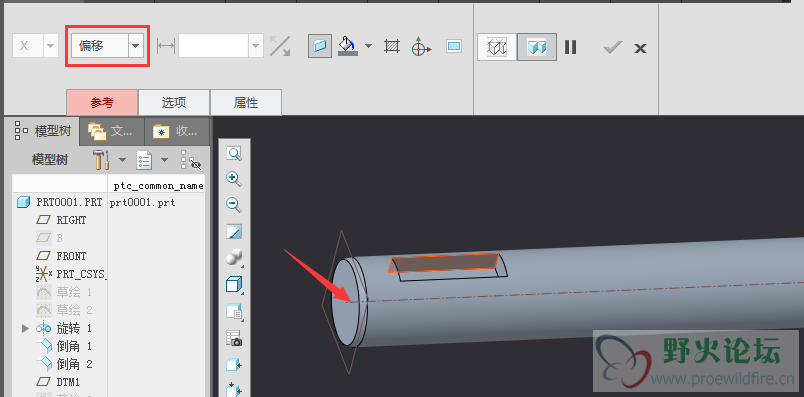Viewport: 804px width, 397px height.
Task: Click the 模型树 header label
Action: tap(50, 160)
